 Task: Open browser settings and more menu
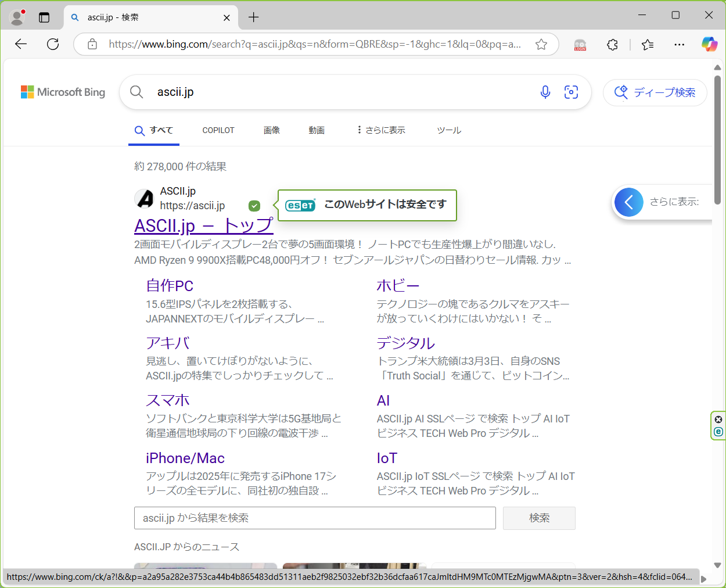679,45
